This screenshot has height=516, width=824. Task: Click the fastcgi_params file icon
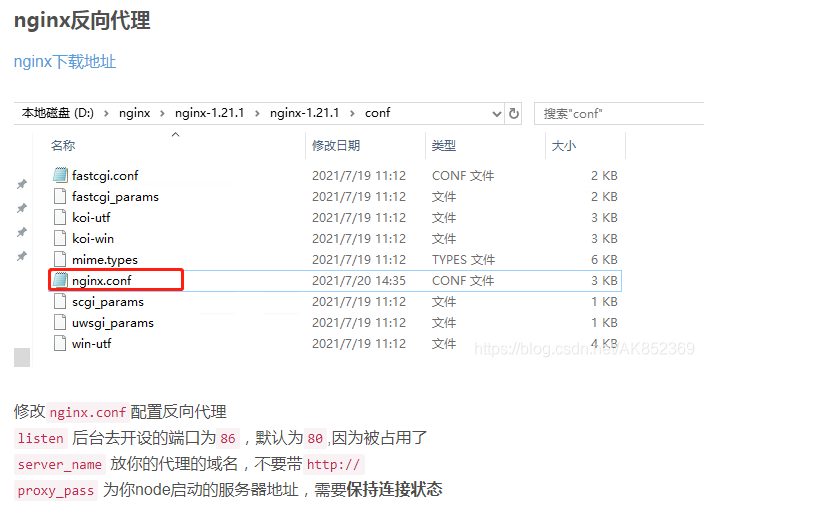coord(60,196)
